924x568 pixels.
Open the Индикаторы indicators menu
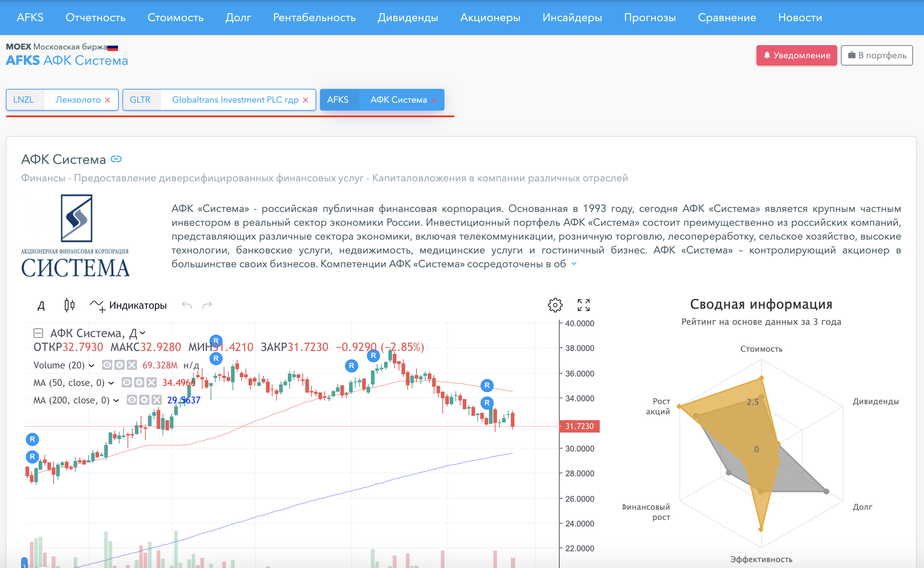pyautogui.click(x=128, y=305)
